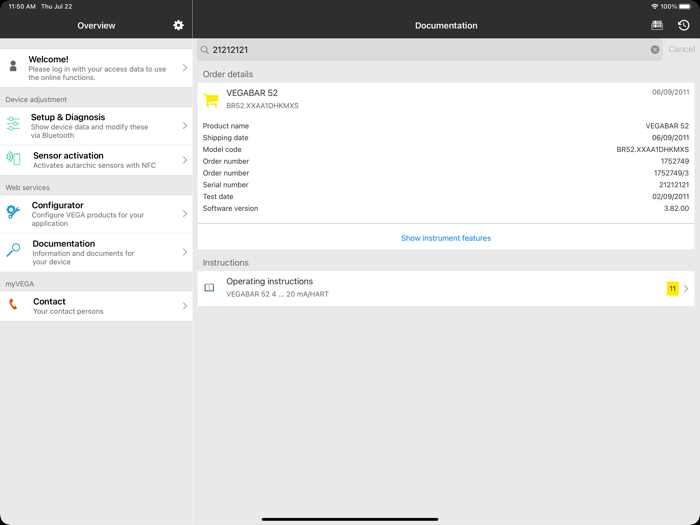Screen dimensions: 700x525
Task: Expand the Welcome login row chevron
Action: (185, 68)
